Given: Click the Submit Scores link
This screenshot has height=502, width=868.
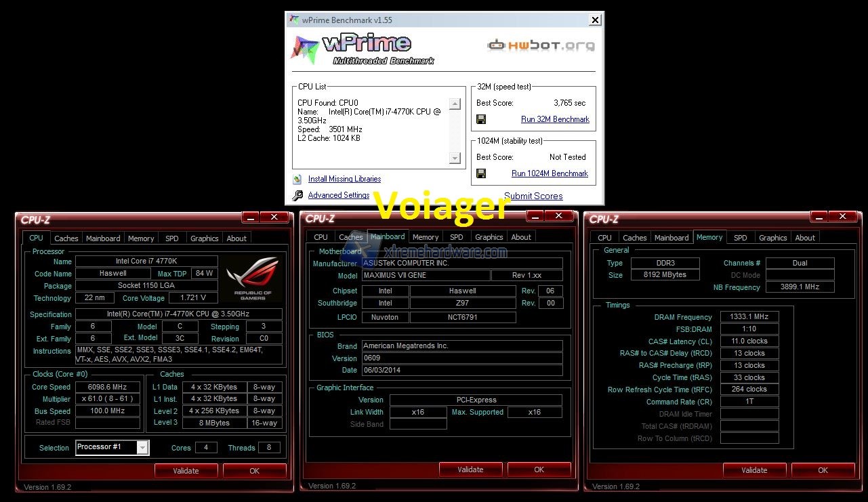Looking at the screenshot, I should click(533, 196).
